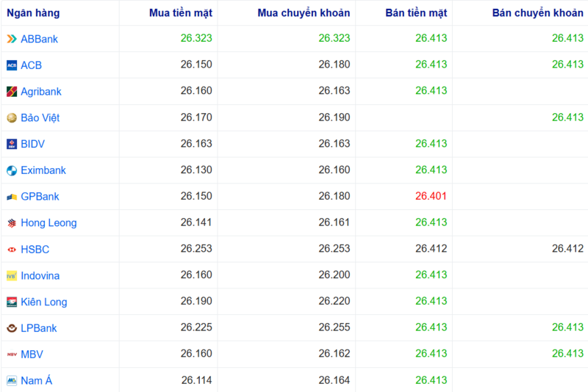Sort by Mua chuyển khoản column header

tap(304, 13)
